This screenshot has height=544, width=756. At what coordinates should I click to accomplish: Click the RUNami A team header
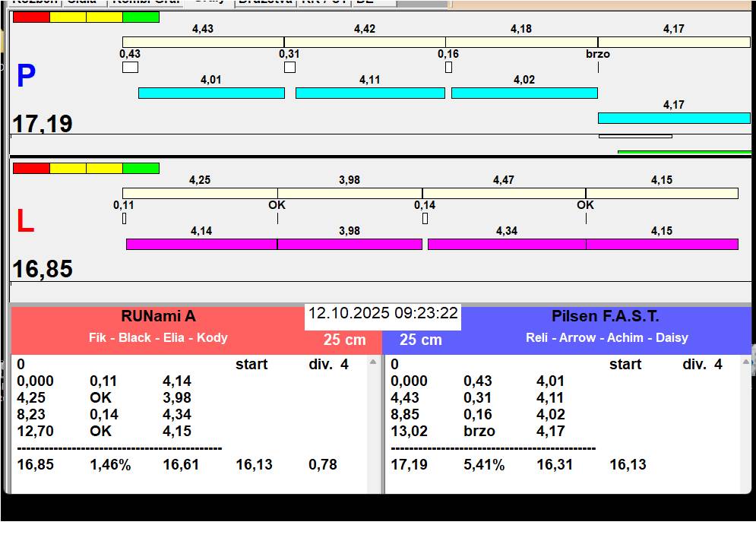(x=158, y=316)
